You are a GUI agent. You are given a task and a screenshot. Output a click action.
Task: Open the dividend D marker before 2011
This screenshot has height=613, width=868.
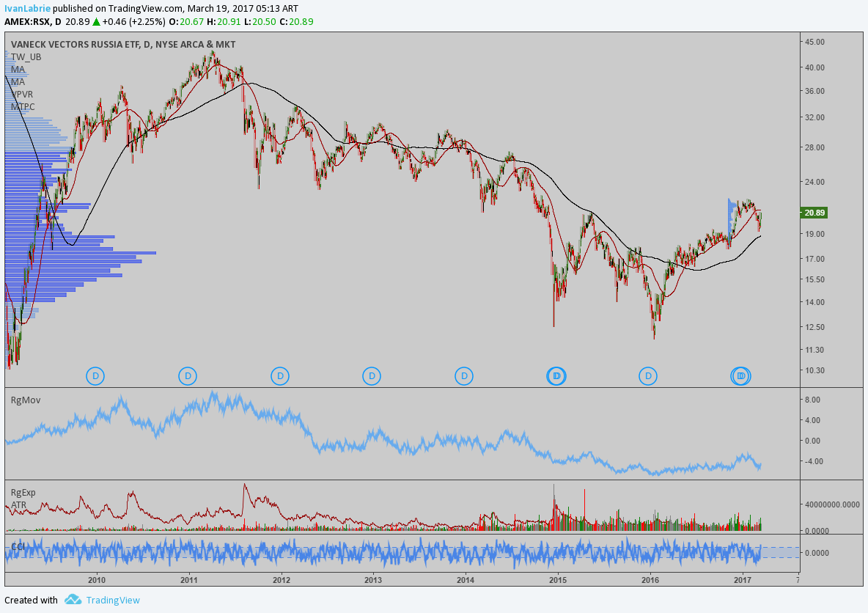click(188, 376)
